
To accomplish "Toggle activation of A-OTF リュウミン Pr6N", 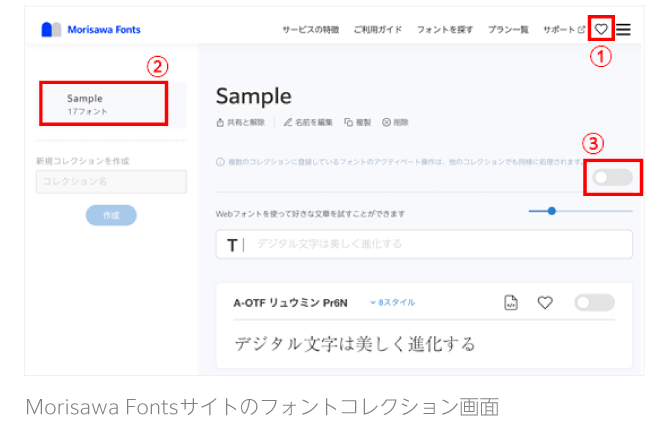I will 594,303.
